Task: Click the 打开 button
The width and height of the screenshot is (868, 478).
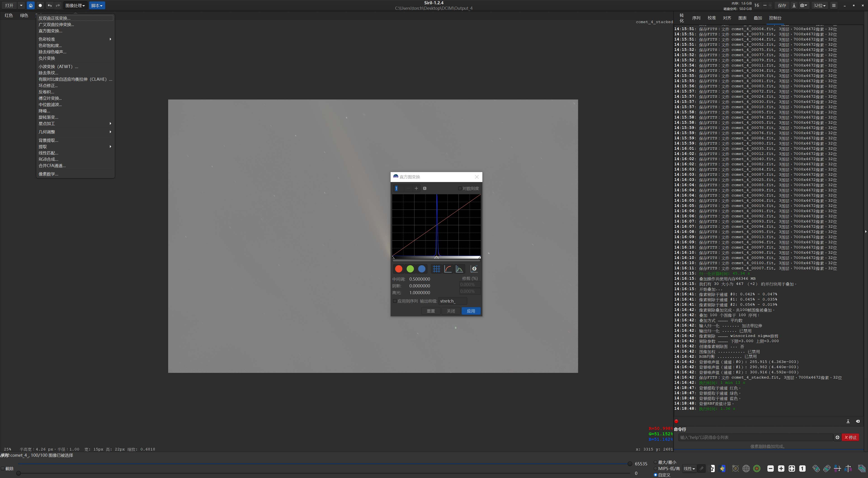Action: tap(9, 5)
